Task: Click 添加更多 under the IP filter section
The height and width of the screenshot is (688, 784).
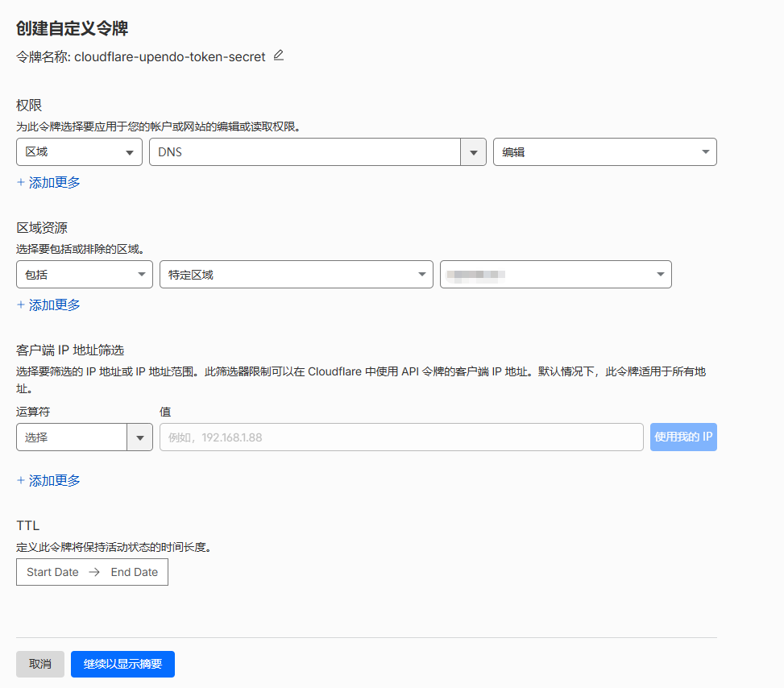Action: [x=48, y=480]
